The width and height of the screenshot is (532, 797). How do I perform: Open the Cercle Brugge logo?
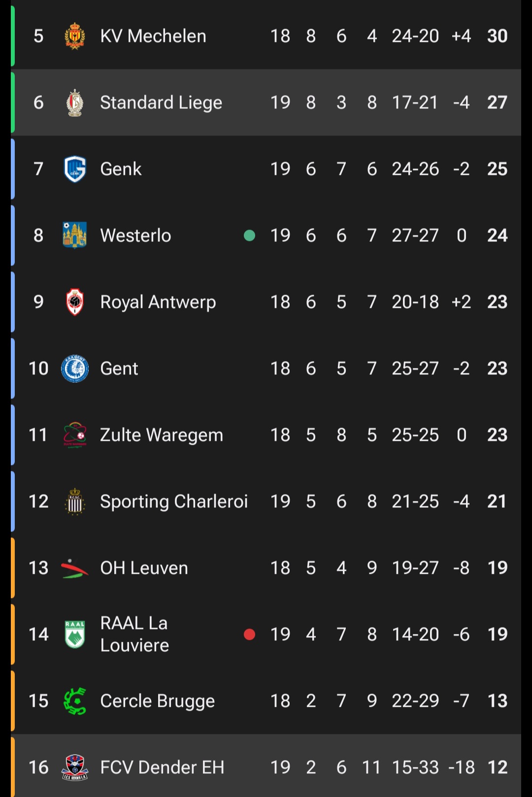click(x=75, y=701)
